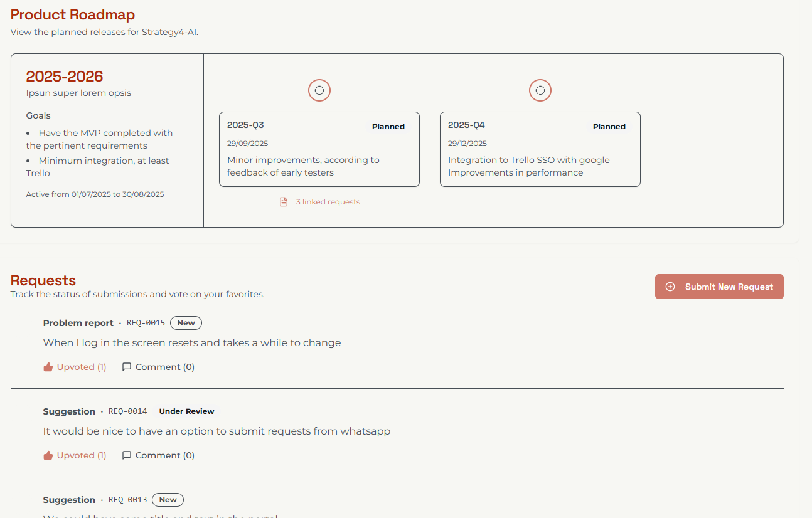Screen dimensions: 812x518
Task: Click the dashed circle marker above 2025-Q4
Action: 540,90
